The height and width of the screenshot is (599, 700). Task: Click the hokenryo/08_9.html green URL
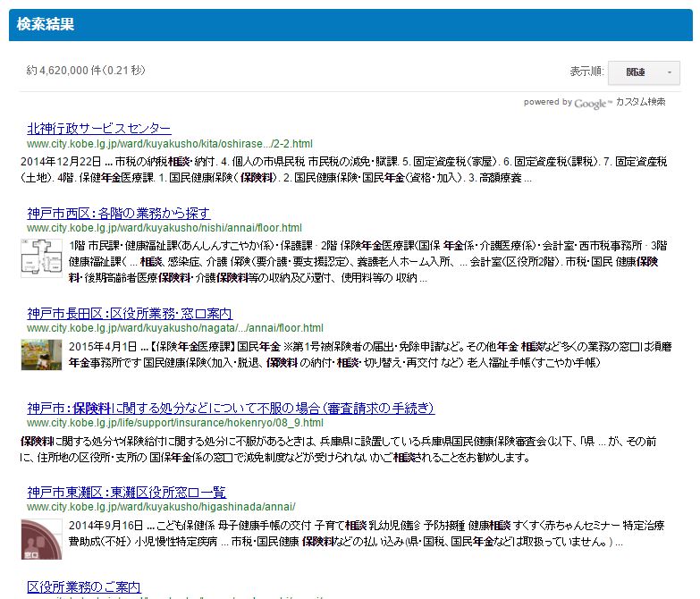[x=175, y=422]
